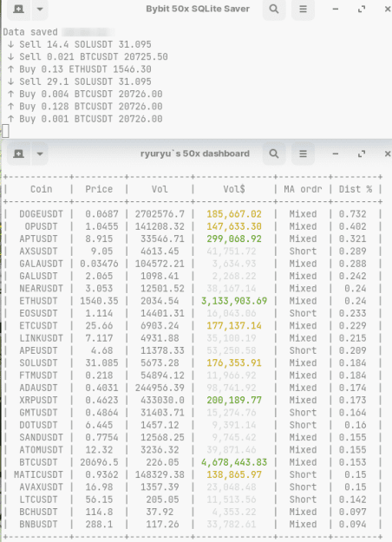This screenshot has height=542, width=392.
Task: Click the Vol column header
Action: (x=160, y=189)
